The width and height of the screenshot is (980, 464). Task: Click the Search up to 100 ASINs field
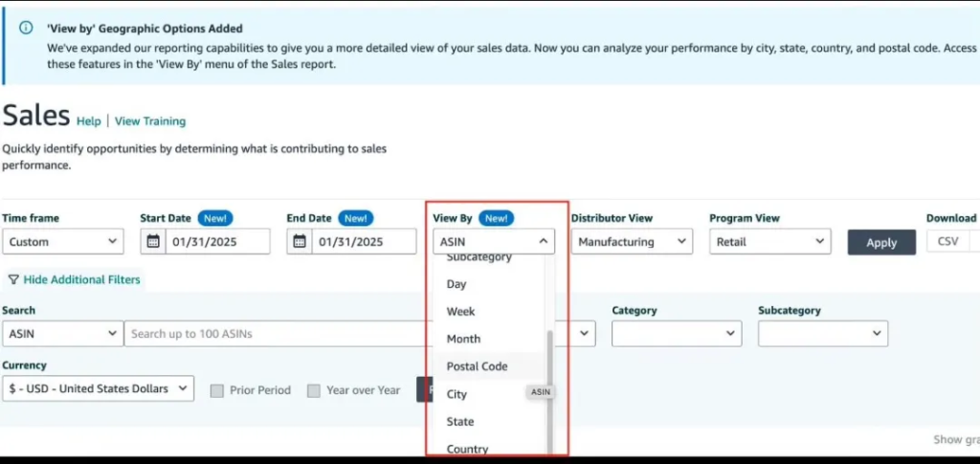pos(273,334)
